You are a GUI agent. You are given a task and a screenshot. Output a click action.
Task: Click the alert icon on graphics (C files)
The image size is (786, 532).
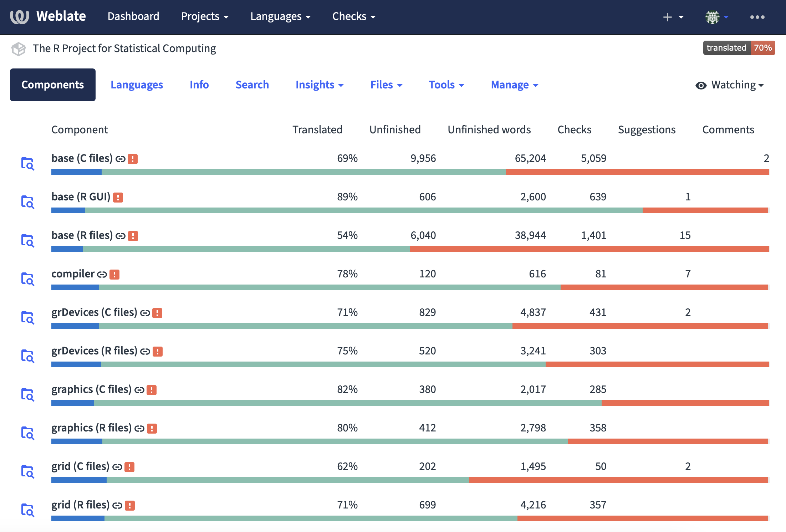(151, 389)
